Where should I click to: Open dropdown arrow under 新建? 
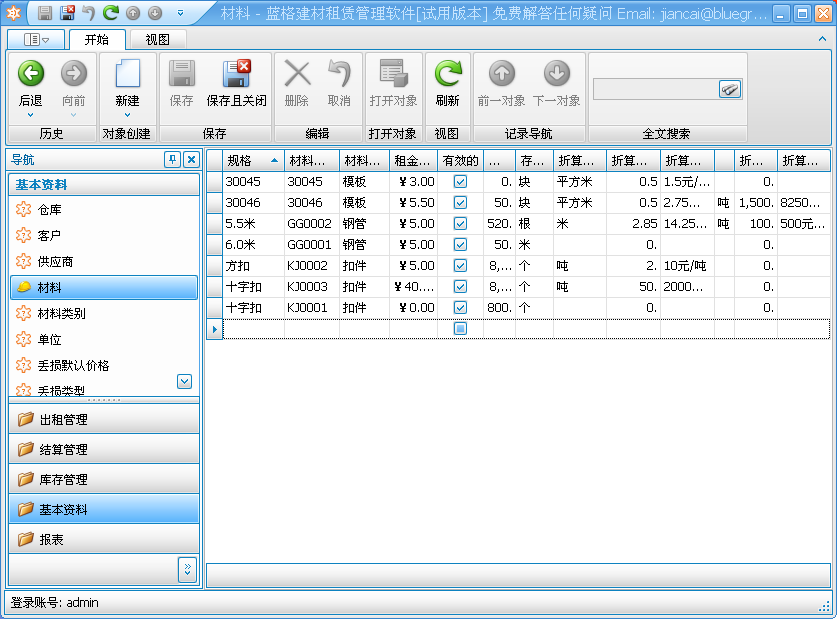128,115
